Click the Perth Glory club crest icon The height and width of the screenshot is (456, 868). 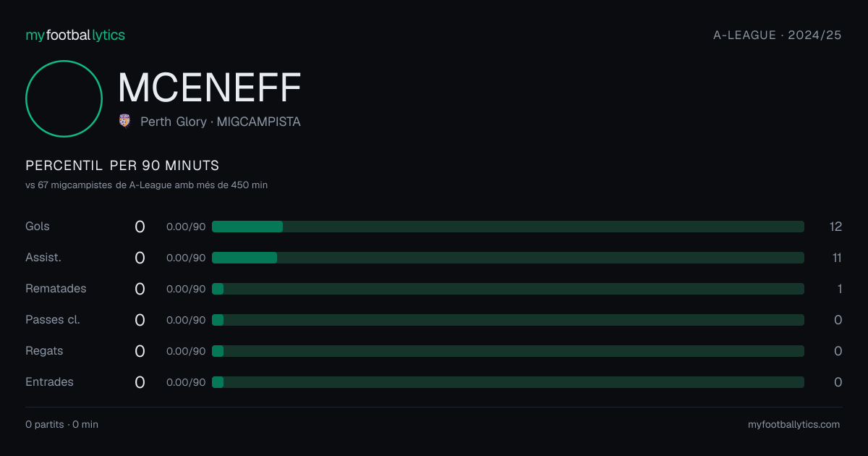click(124, 122)
